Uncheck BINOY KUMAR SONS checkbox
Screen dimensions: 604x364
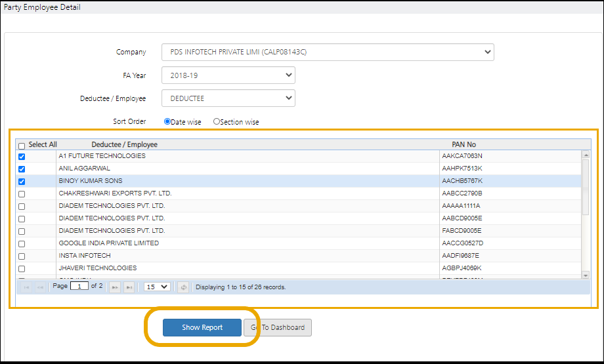click(22, 181)
